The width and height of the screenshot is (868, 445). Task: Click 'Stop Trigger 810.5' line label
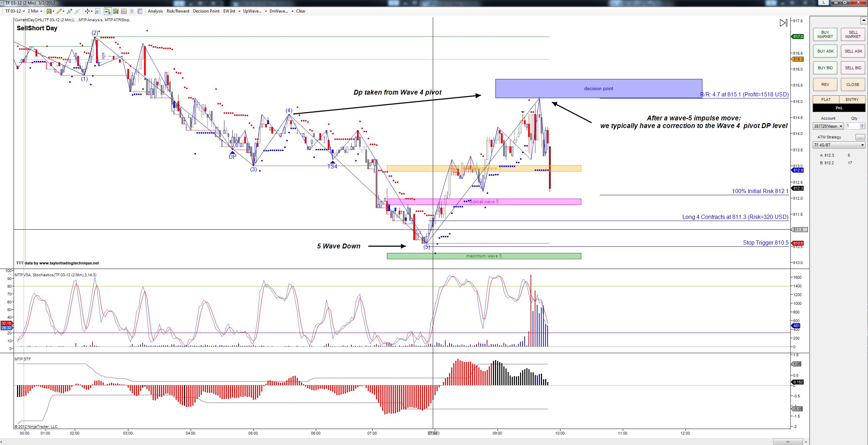[766, 243]
